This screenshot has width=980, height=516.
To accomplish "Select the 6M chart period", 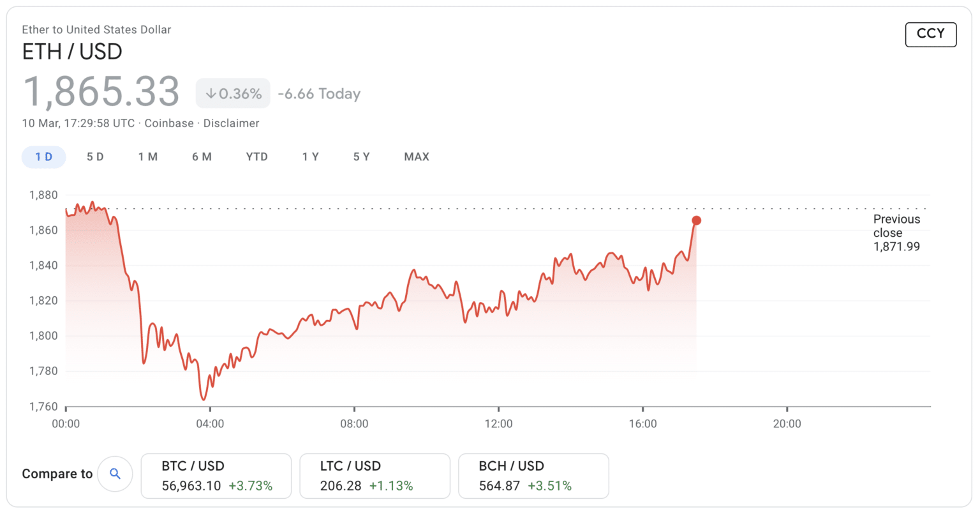I will coord(202,156).
